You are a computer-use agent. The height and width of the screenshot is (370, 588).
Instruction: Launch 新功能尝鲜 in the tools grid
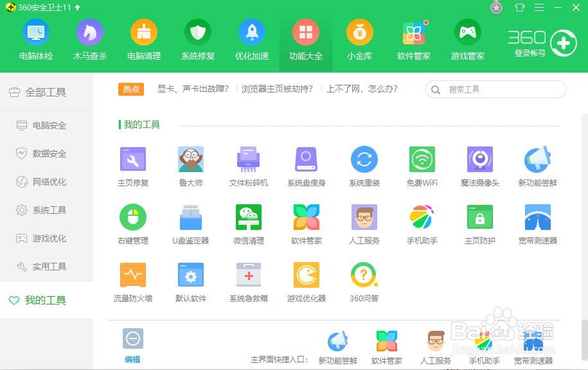coord(538,166)
